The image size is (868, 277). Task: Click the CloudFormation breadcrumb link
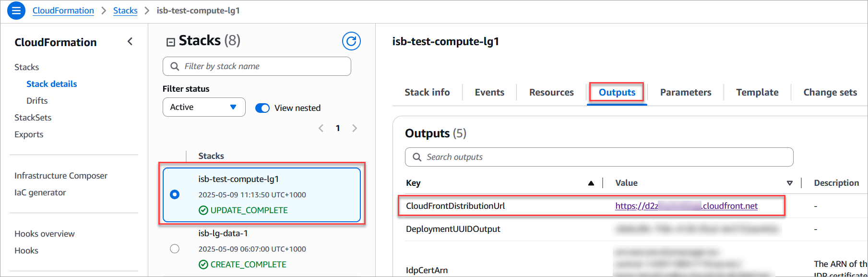(x=63, y=11)
